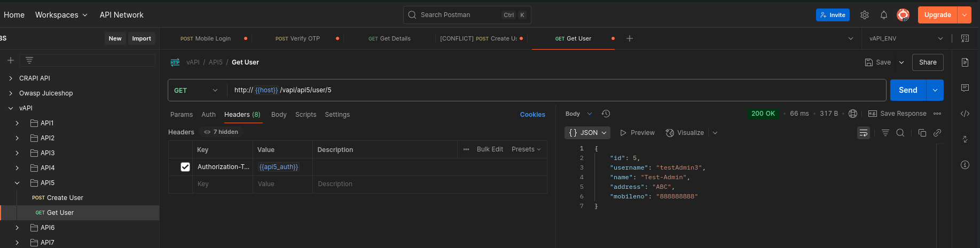Click the Share button
This screenshot has width=980, height=248.
coord(928,62)
